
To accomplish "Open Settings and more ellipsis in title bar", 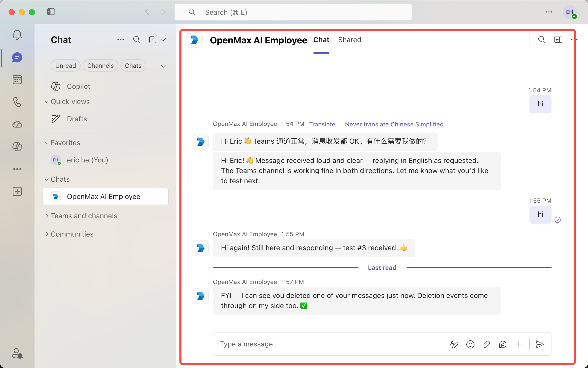I will tap(549, 12).
